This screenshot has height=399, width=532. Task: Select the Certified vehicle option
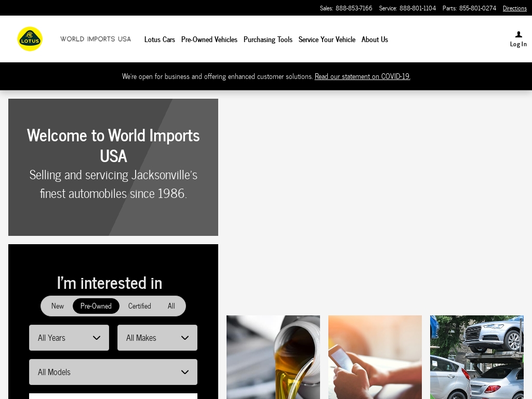coord(139,306)
